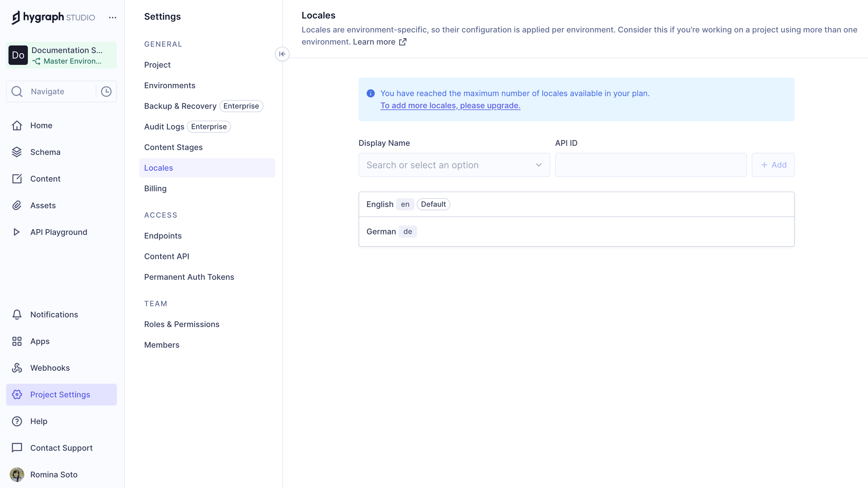This screenshot has height=488, width=868.
Task: Click the Home icon in the sidebar
Action: (x=17, y=125)
